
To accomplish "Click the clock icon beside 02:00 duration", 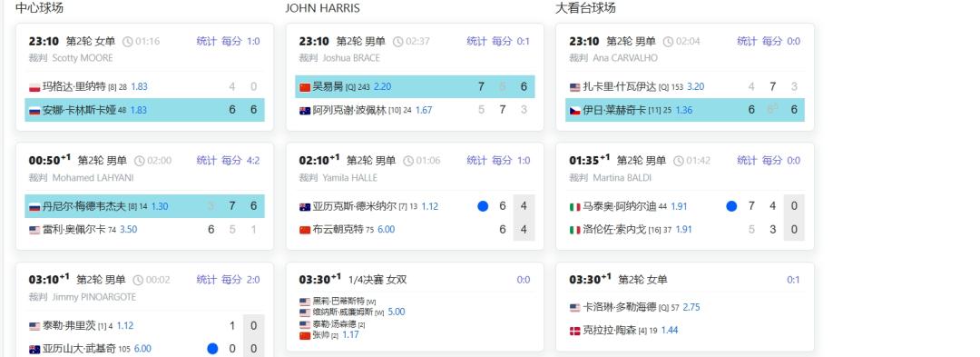I will pyautogui.click(x=138, y=161).
